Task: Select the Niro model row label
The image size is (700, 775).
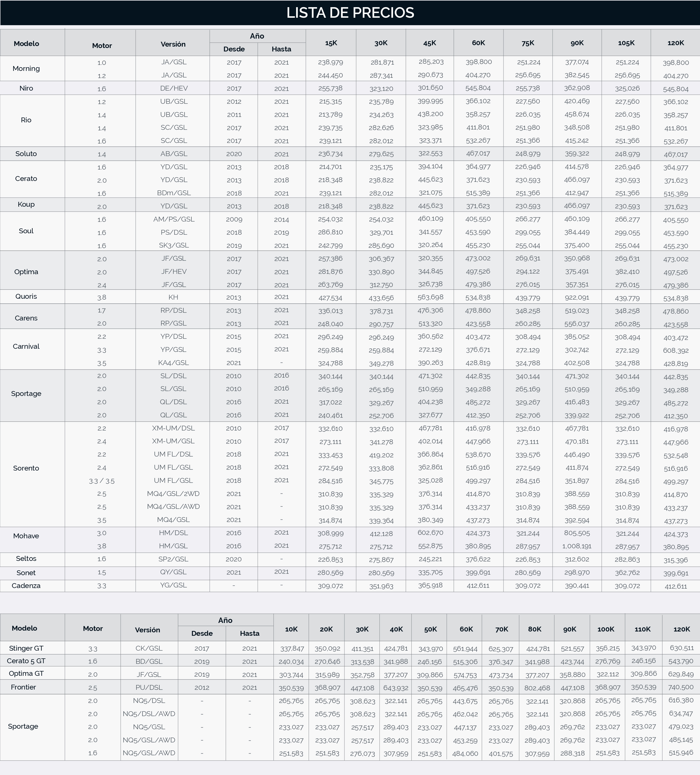Action: coord(26,88)
